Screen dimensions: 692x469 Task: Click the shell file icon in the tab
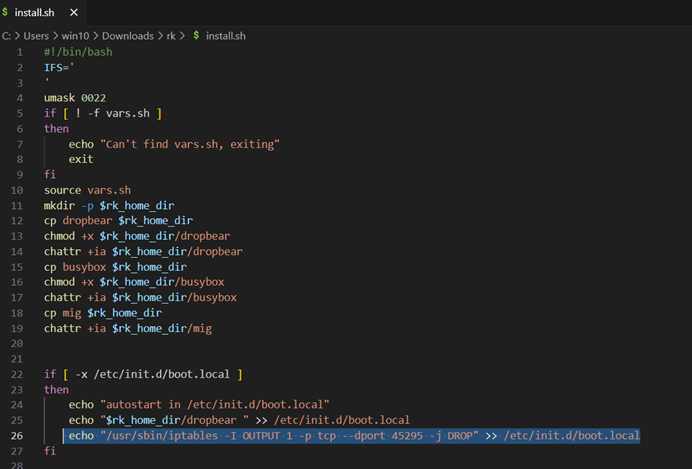5,12
